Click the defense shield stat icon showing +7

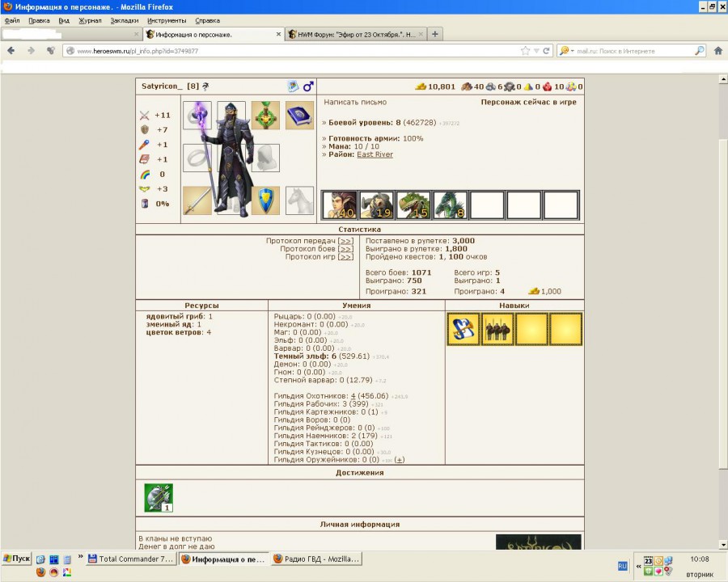coord(145,130)
